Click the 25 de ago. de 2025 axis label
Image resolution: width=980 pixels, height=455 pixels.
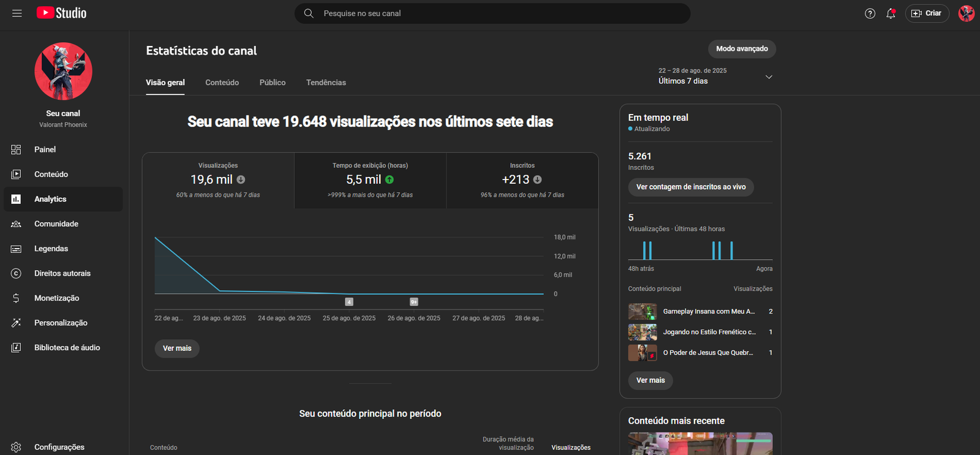[349, 318]
